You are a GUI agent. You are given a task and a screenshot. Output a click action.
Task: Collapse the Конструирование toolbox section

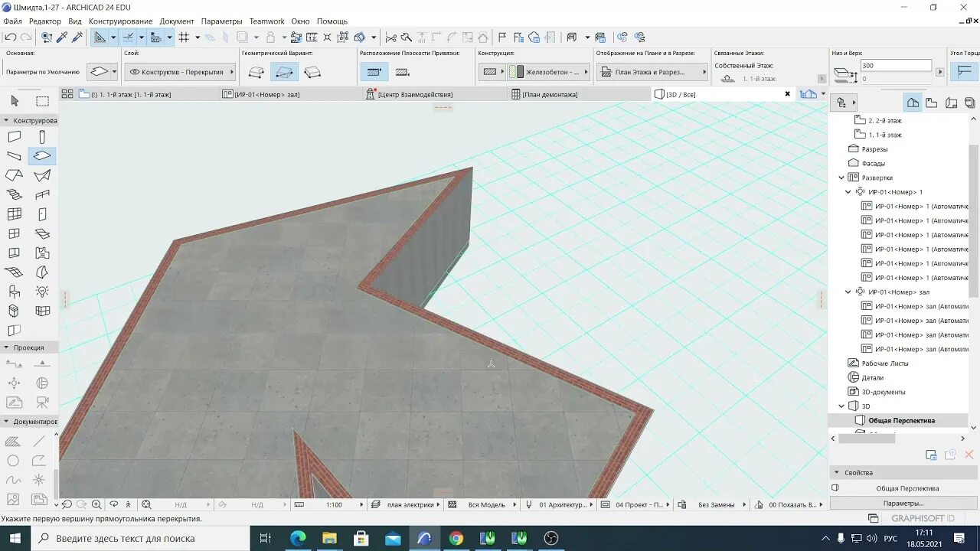pos(6,121)
